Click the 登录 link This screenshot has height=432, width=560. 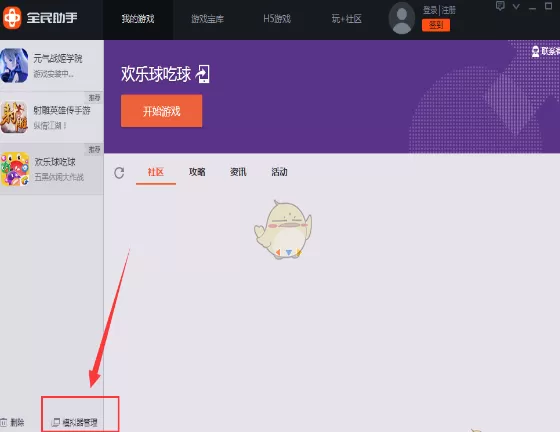click(430, 10)
